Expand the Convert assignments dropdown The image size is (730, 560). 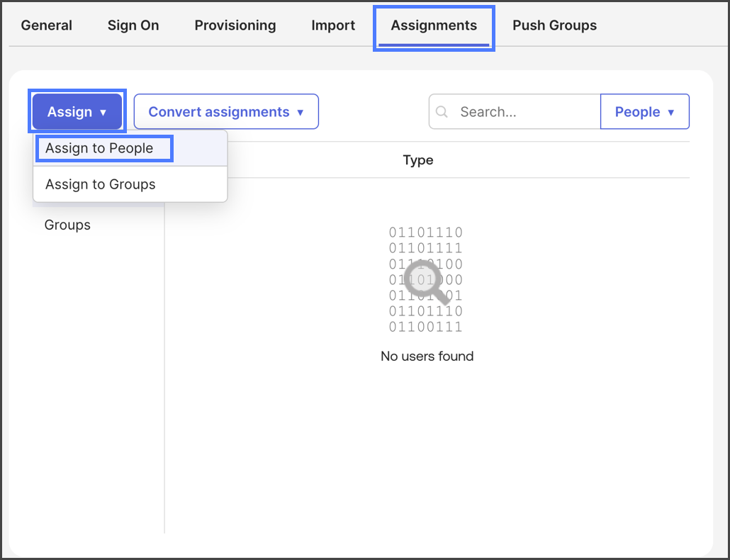pyautogui.click(x=300, y=112)
